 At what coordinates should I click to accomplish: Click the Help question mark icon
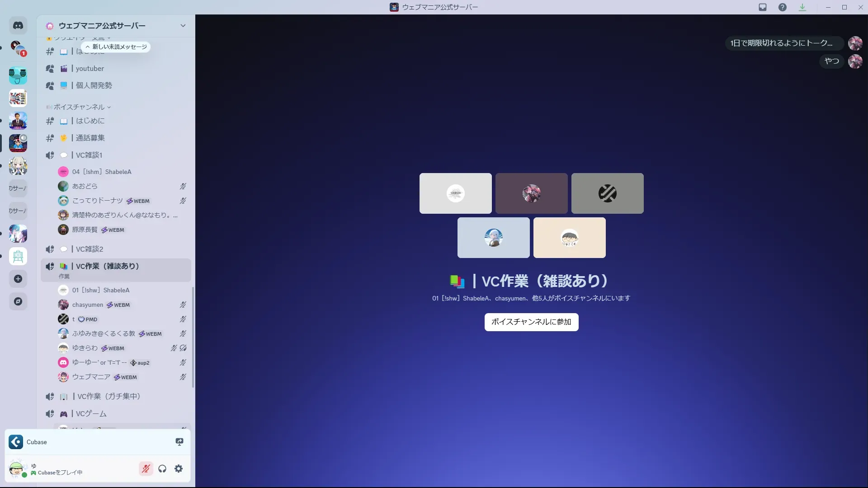[783, 7]
